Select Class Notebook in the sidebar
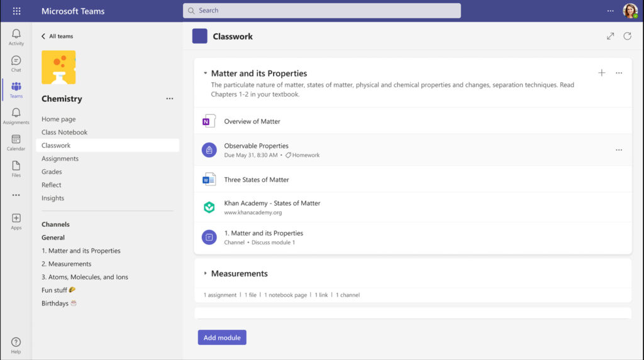644x360 pixels. (64, 132)
